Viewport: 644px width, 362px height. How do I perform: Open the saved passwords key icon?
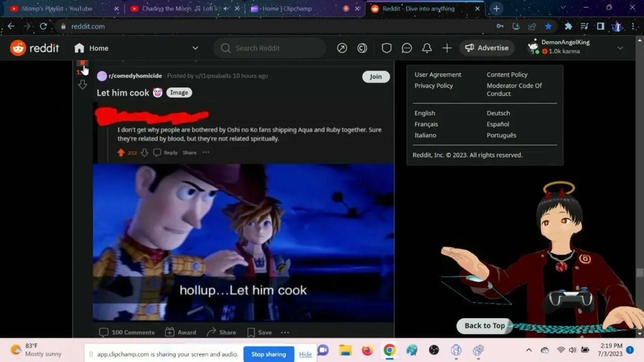click(500, 26)
